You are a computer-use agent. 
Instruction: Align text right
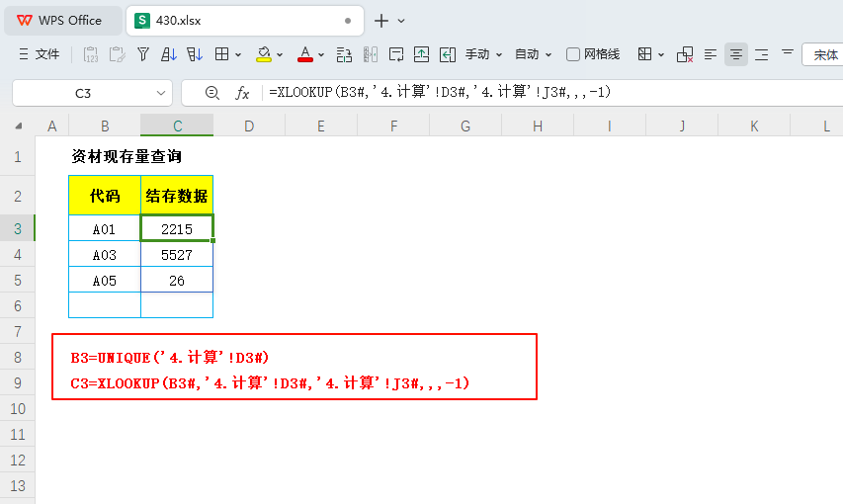761,54
